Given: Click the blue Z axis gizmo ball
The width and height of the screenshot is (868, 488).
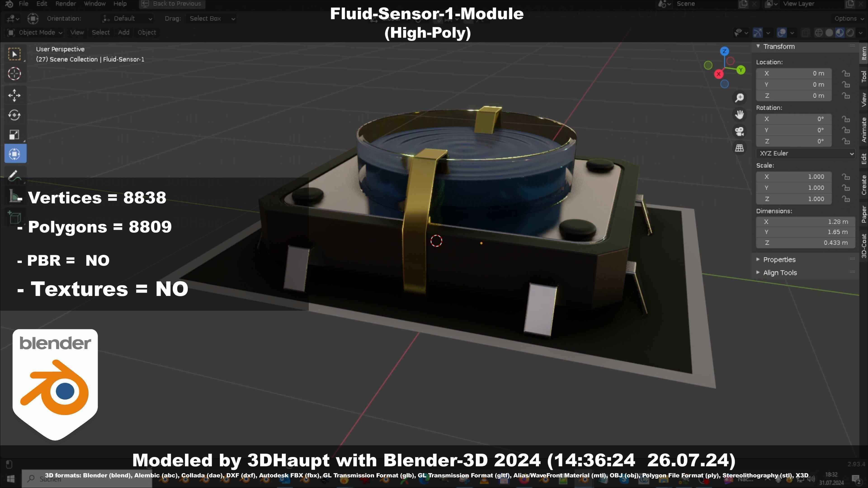Looking at the screenshot, I should pyautogui.click(x=724, y=51).
